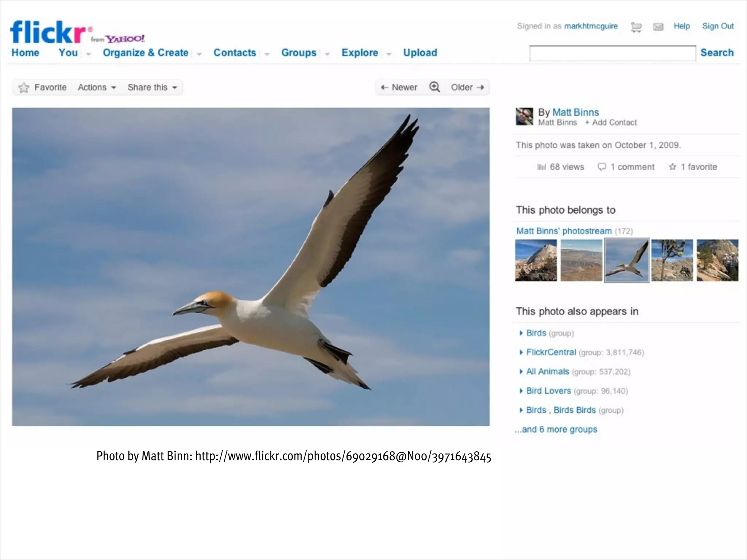Expand the Bird Lovers group entry

pyautogui.click(x=521, y=391)
